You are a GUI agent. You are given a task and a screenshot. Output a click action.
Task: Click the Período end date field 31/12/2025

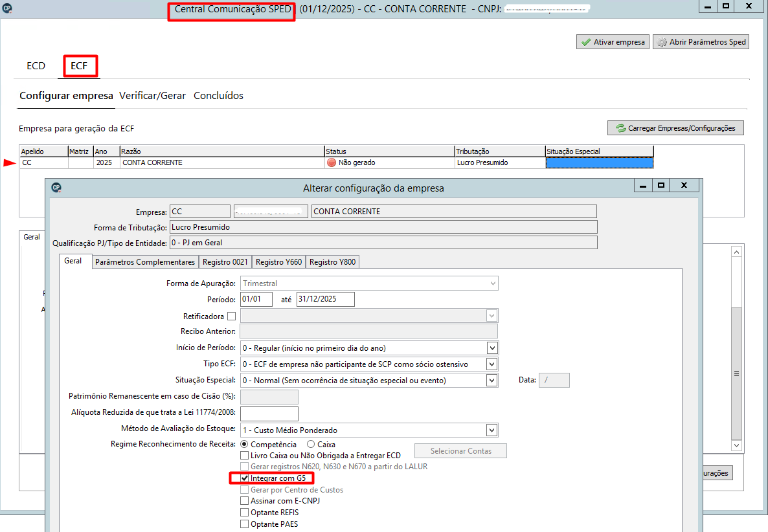pos(325,299)
